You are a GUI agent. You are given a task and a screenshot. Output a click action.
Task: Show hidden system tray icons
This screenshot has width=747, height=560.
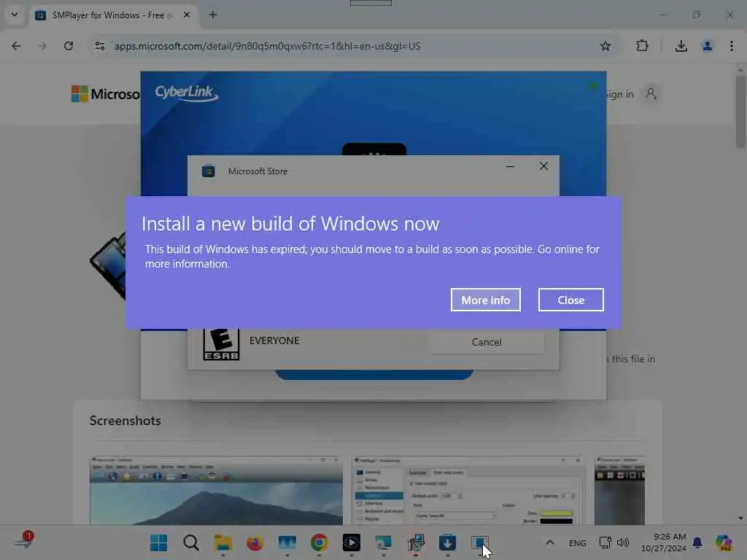549,542
